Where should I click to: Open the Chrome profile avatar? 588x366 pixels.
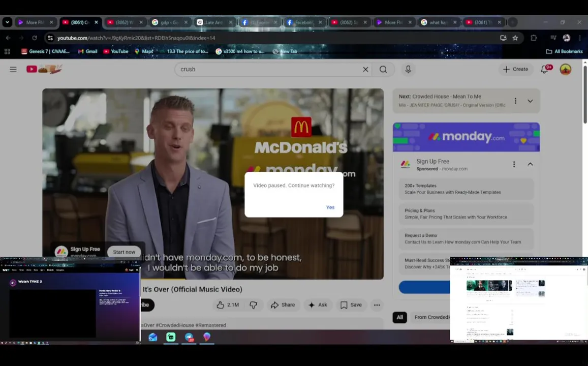click(x=566, y=38)
